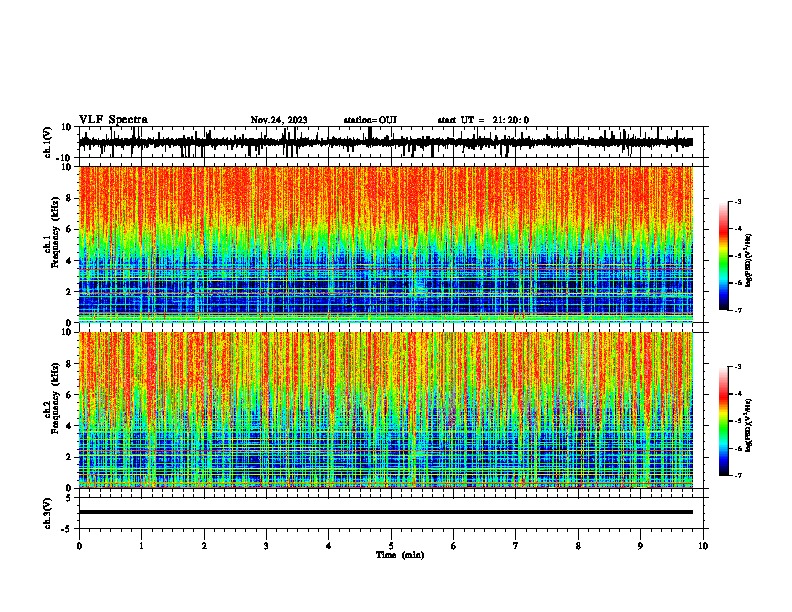Click the "station=OUI" header label
This screenshot has height=612, width=792.
point(370,120)
